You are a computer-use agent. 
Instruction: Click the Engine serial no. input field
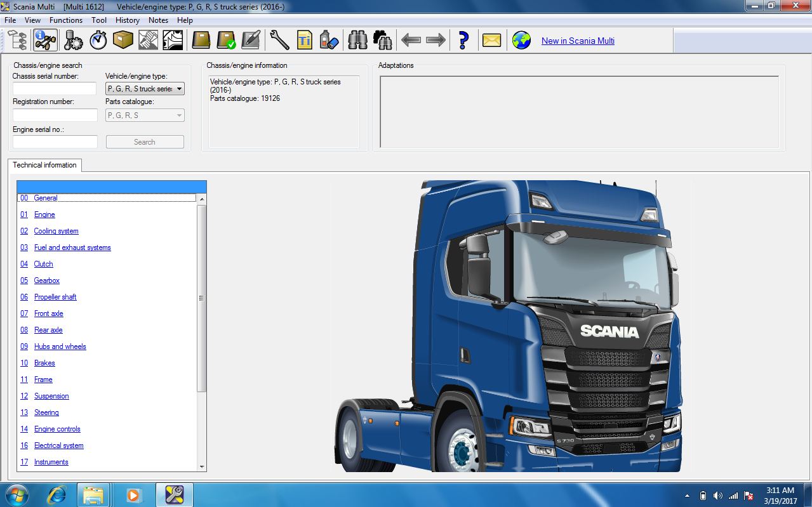55,142
